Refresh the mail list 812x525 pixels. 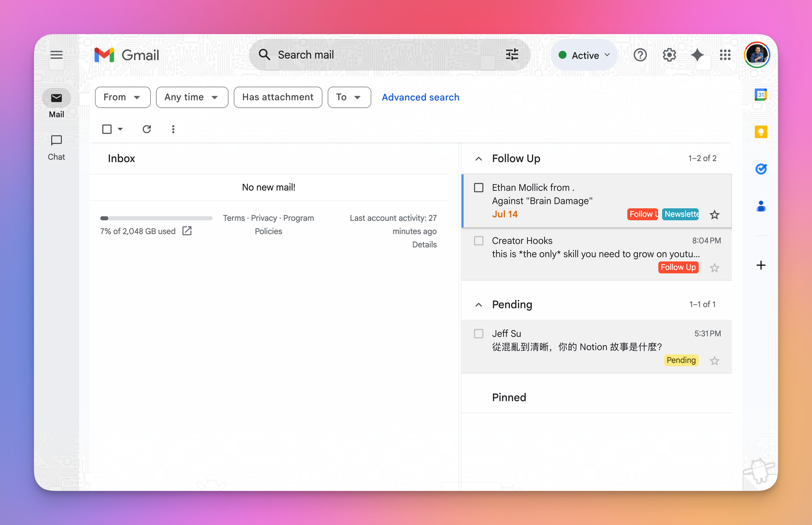coord(147,129)
